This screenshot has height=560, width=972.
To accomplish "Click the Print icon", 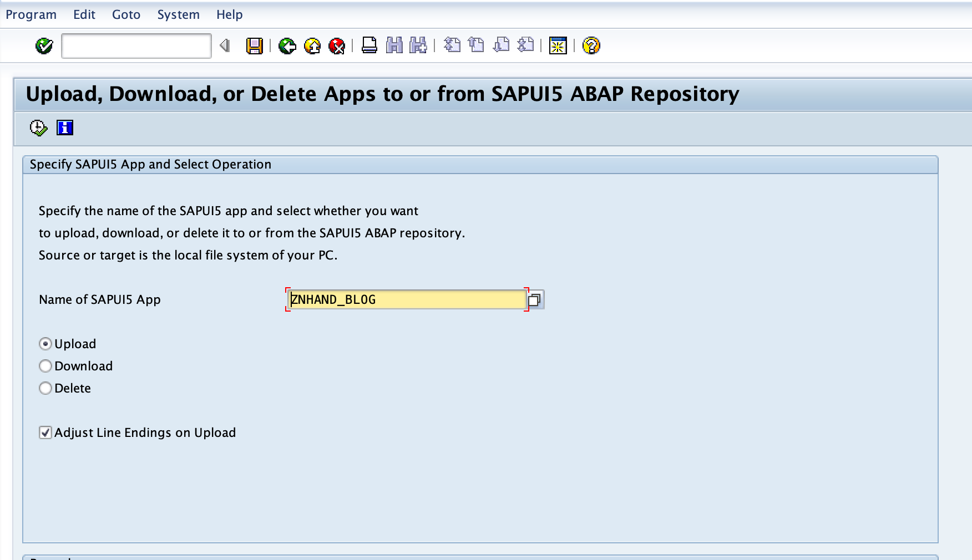I will tap(369, 45).
